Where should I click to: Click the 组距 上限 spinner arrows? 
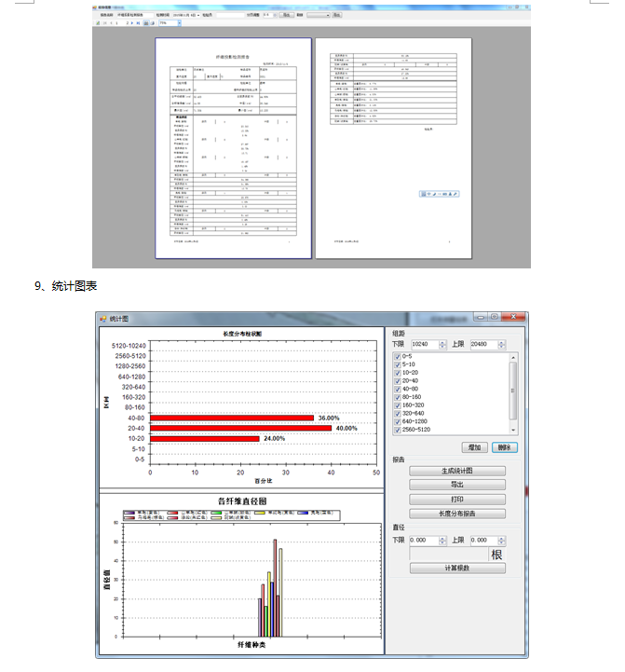[x=505, y=344]
